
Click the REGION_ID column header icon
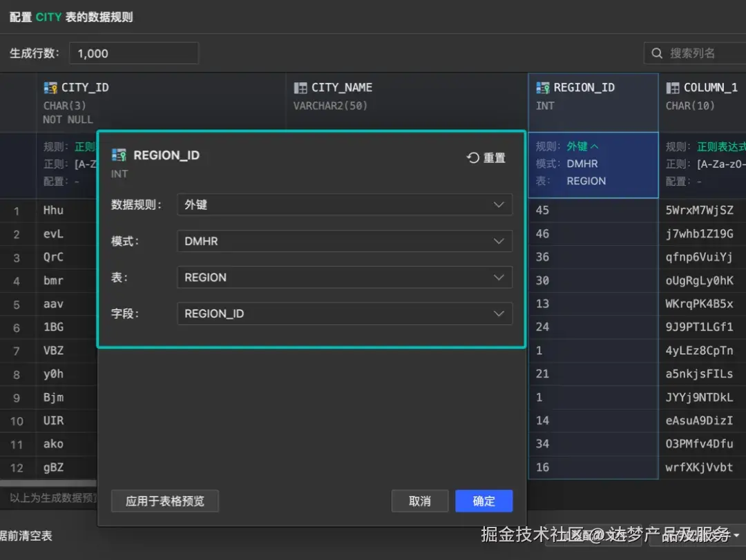(x=542, y=88)
